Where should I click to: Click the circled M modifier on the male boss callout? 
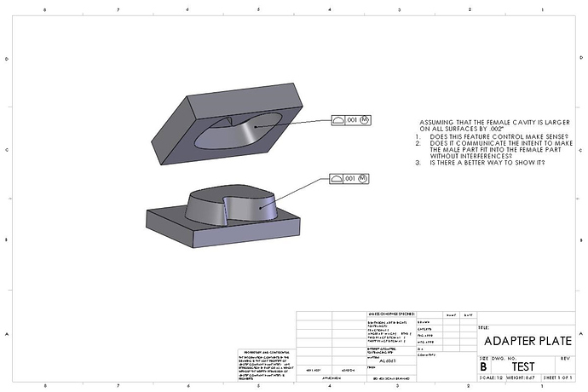363,179
